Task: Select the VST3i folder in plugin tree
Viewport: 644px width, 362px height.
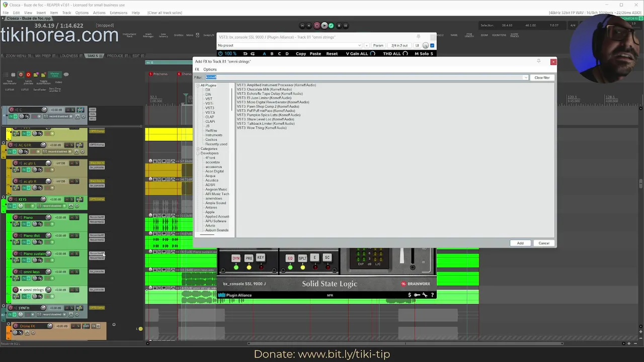Action: tap(210, 113)
